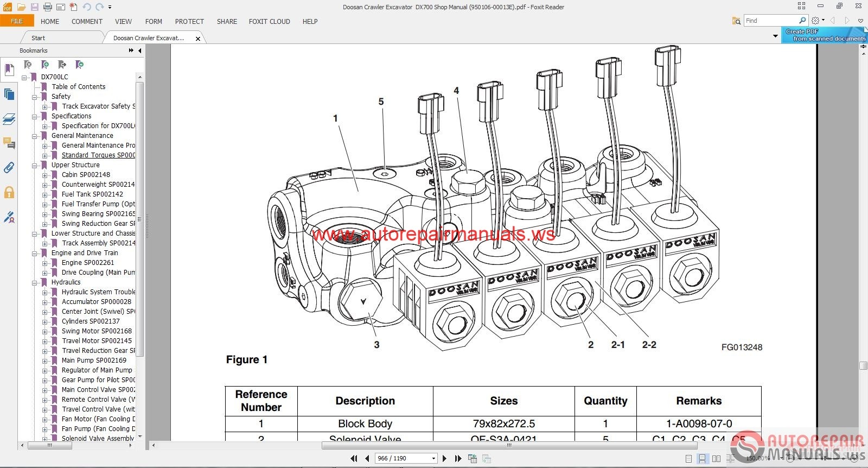Viewport: 868px width, 468px height.
Task: Open the PROTECT ribbon tab
Action: (189, 22)
